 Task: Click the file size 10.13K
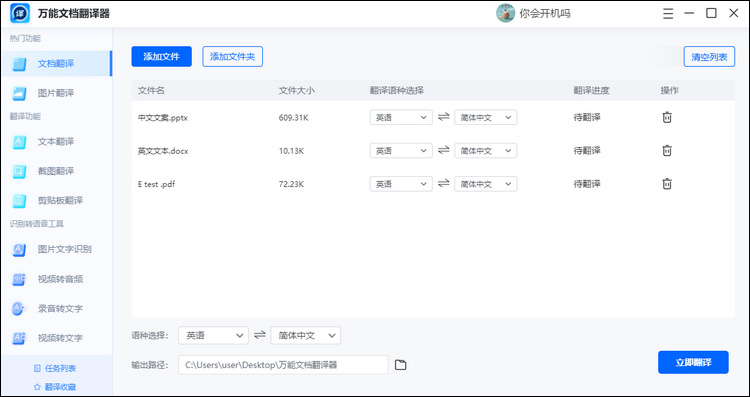(x=291, y=151)
